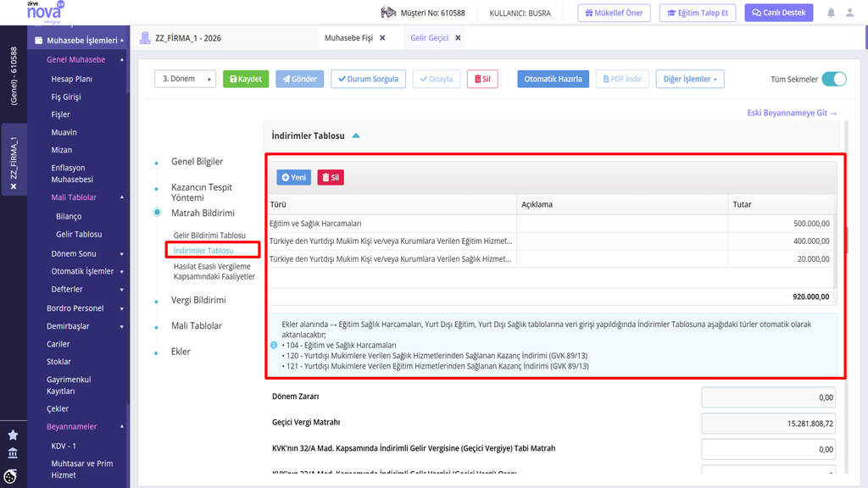This screenshot has height=488, width=868.
Task: Open Hesap Planı in the sidebar
Action: pos(72,79)
